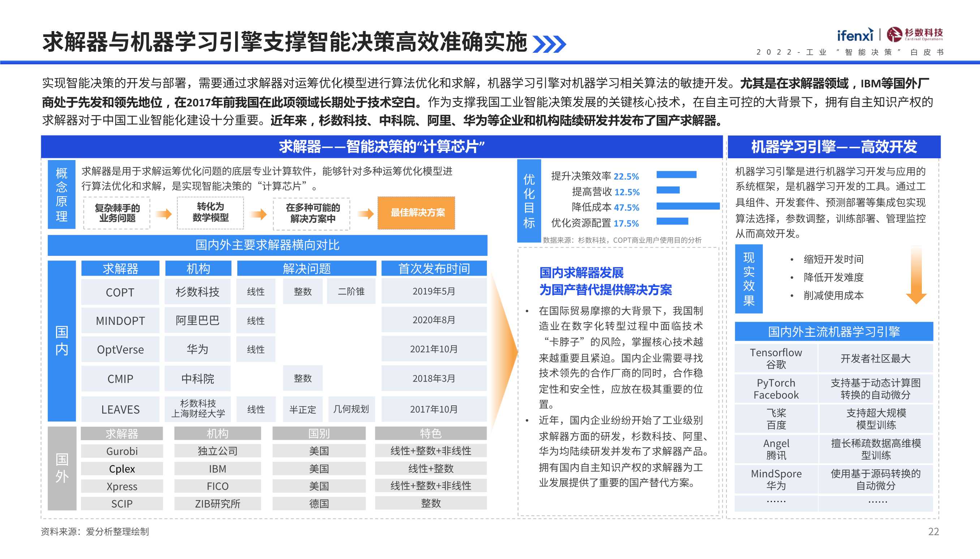Select the 最佳解决方案 orange box
980x559 pixels.
[x=416, y=213]
